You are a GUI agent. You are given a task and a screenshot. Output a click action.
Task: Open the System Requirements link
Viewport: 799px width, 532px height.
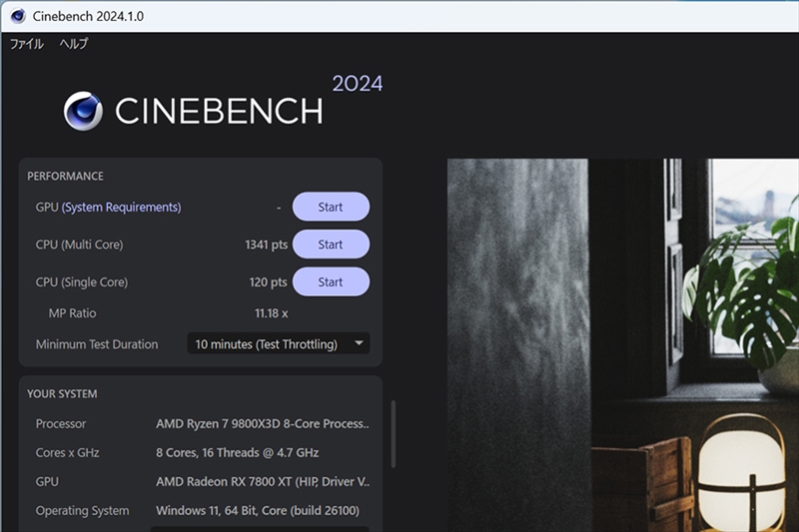(x=121, y=208)
